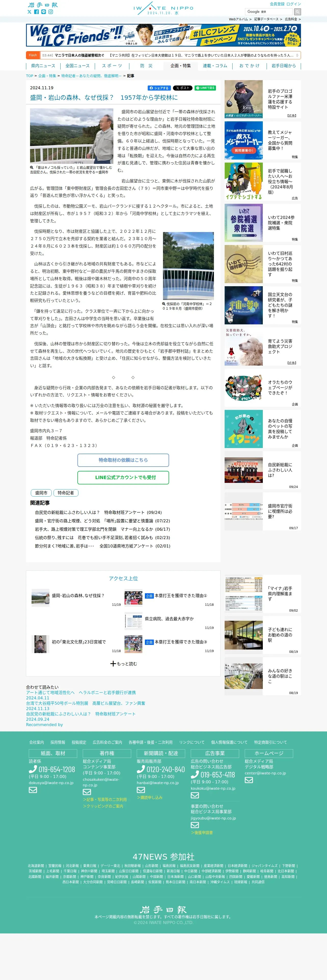Image resolution: width=327 pixels, height=980 pixels.
Task: Expand もっと読む in アクセス上位
Action: click(123, 664)
